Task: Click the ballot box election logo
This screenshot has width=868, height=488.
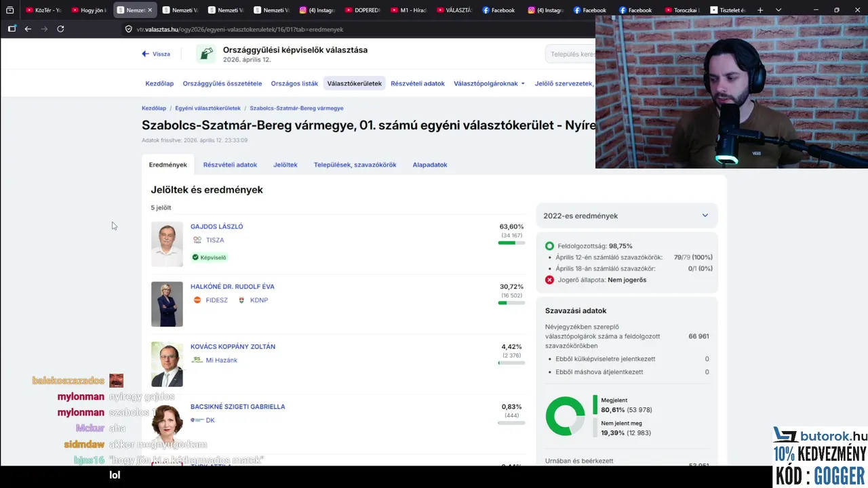Action: [206, 54]
